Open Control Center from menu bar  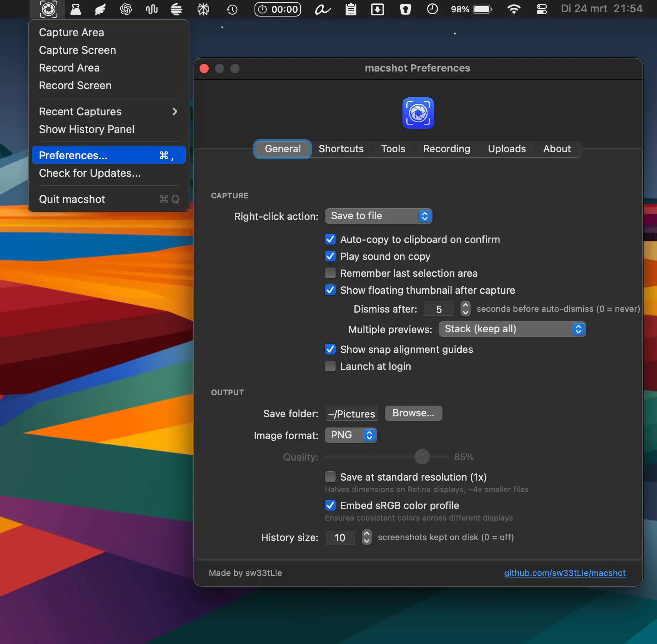(x=541, y=9)
